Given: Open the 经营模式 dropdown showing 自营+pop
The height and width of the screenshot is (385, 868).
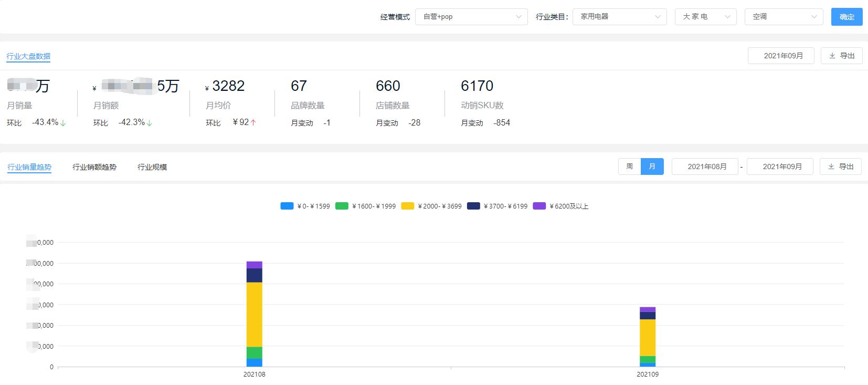Looking at the screenshot, I should (471, 17).
